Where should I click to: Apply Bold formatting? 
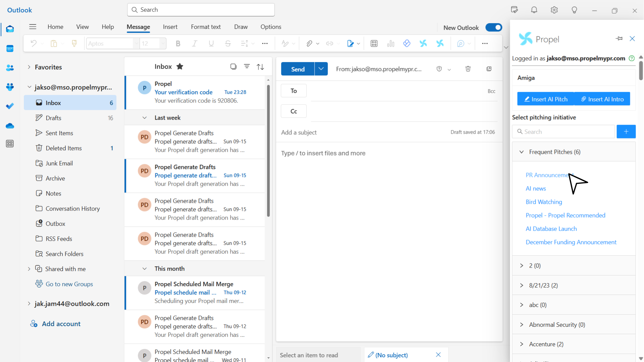[178, 43]
